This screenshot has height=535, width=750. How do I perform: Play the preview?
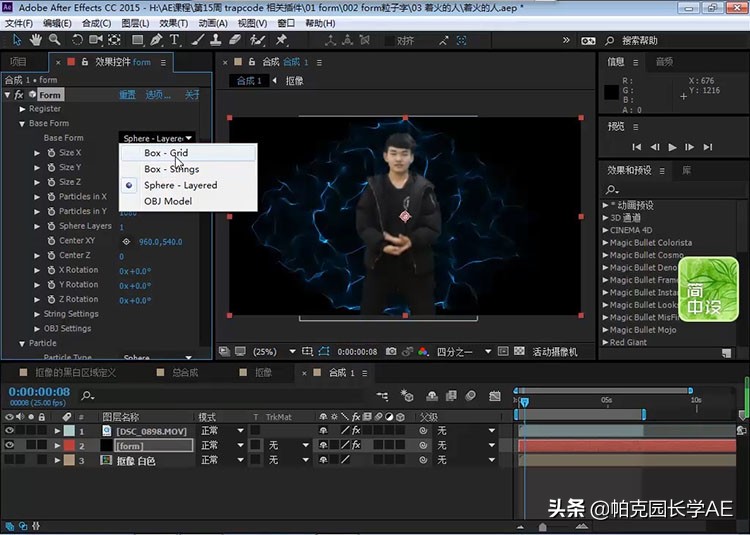click(x=672, y=147)
